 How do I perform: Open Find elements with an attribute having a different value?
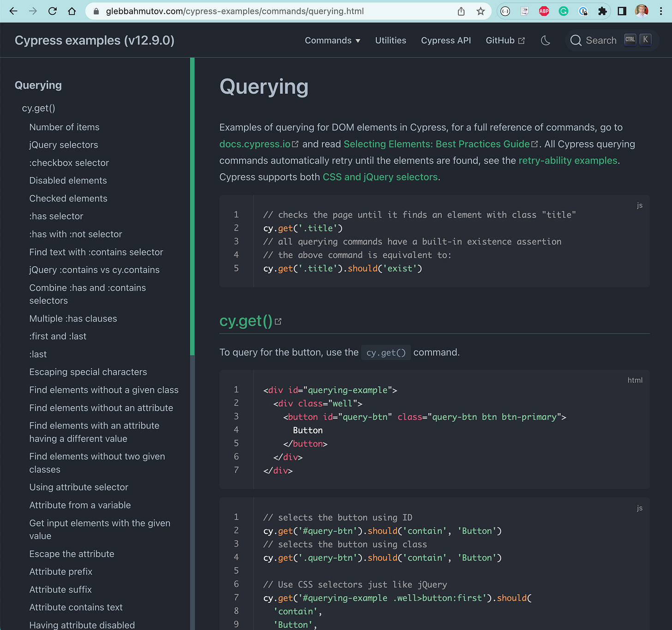(x=94, y=432)
